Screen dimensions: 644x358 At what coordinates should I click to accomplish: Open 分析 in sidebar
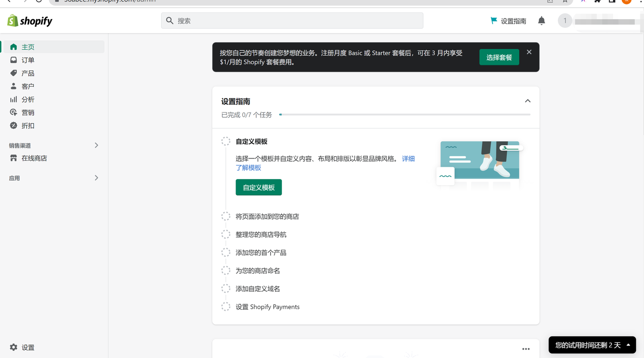(x=28, y=99)
